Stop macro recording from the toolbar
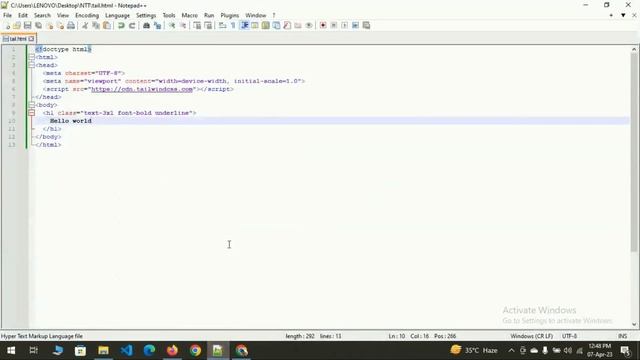Viewport: 640px width, 360px height. click(334, 25)
